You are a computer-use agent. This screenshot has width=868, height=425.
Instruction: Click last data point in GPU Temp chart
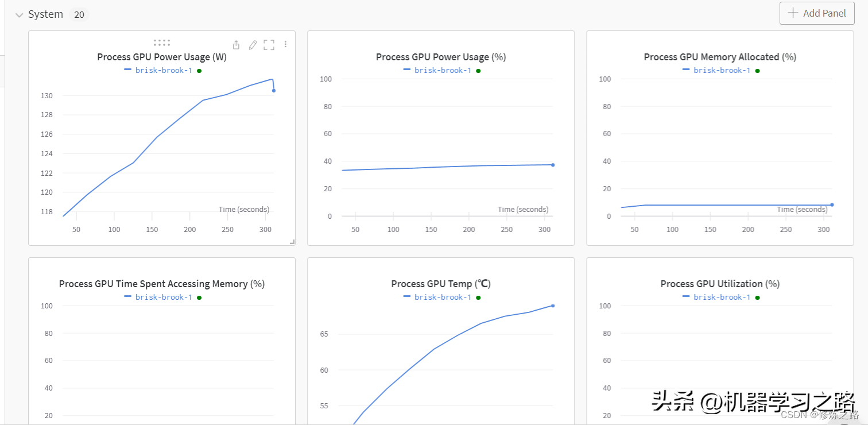point(553,306)
